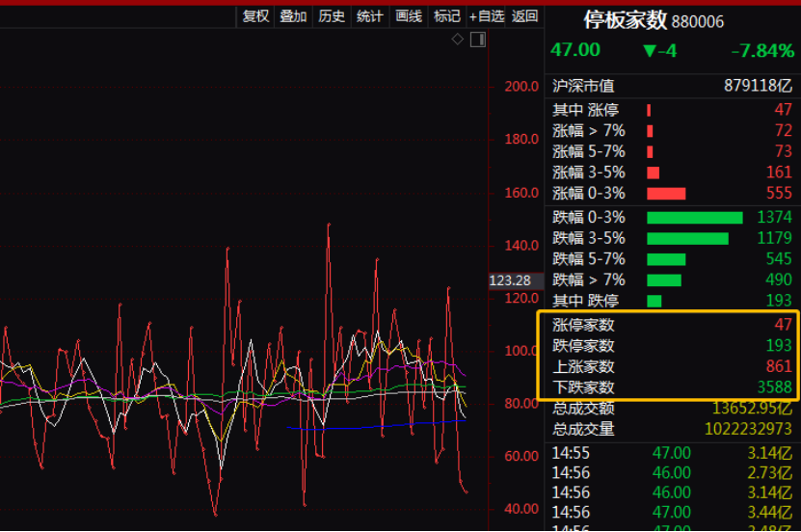Click the diamond icon above the chart
This screenshot has width=801, height=532.
point(458,40)
